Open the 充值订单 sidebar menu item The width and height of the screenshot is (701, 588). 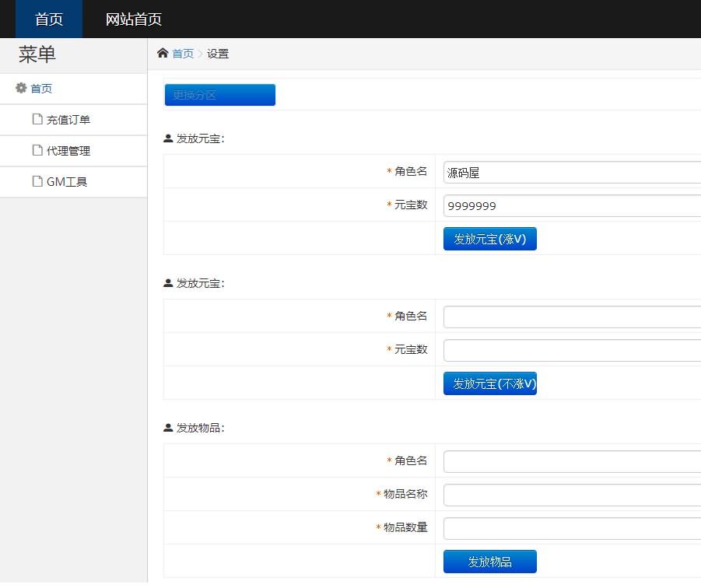[x=68, y=120]
